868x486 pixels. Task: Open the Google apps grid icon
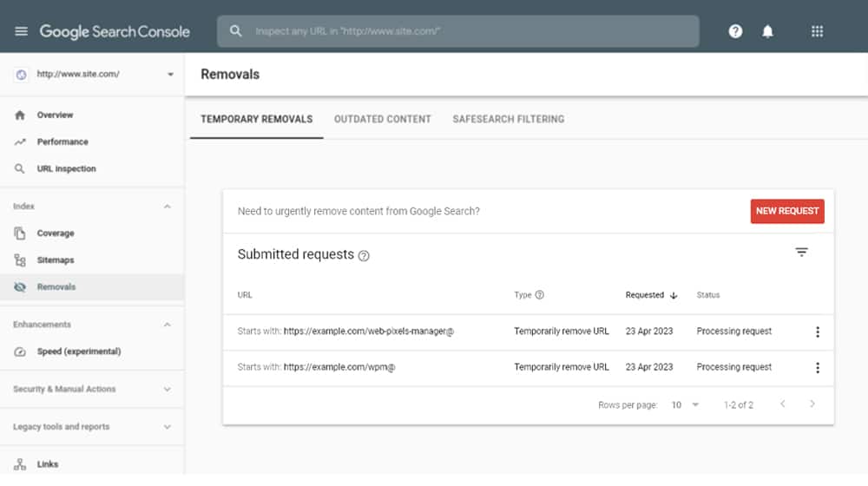pos(817,31)
